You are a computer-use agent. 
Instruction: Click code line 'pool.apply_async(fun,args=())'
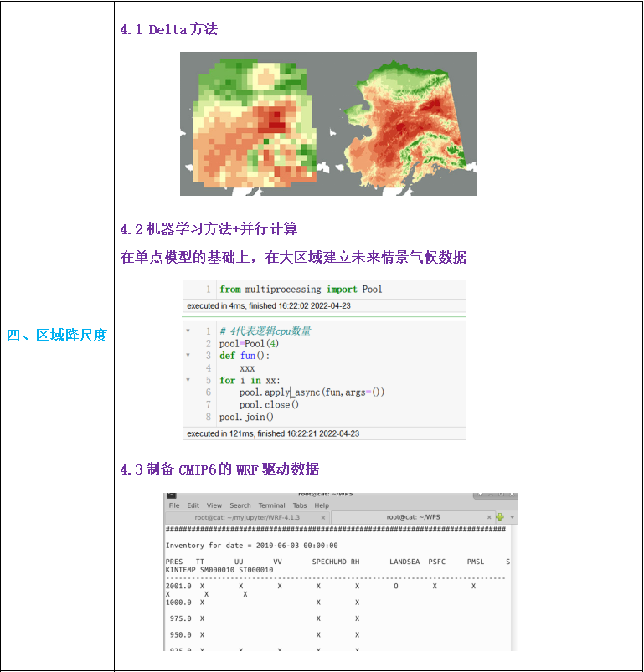[312, 392]
